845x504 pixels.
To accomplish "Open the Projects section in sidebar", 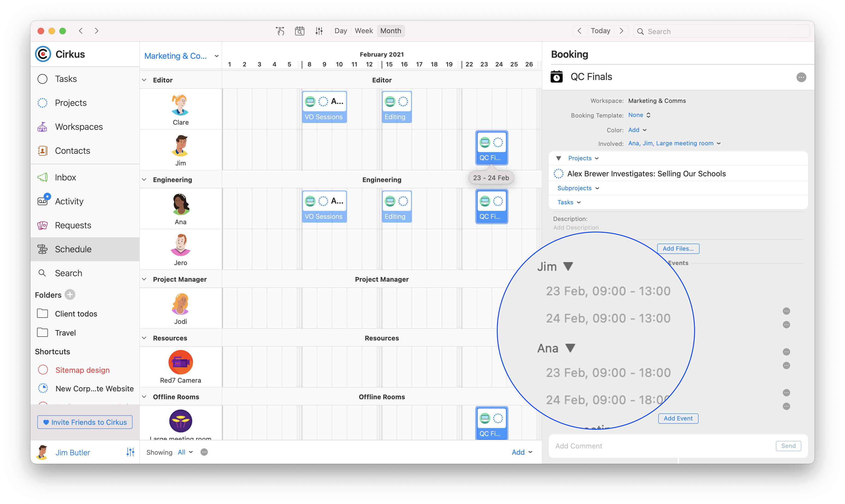I will click(x=85, y=103).
